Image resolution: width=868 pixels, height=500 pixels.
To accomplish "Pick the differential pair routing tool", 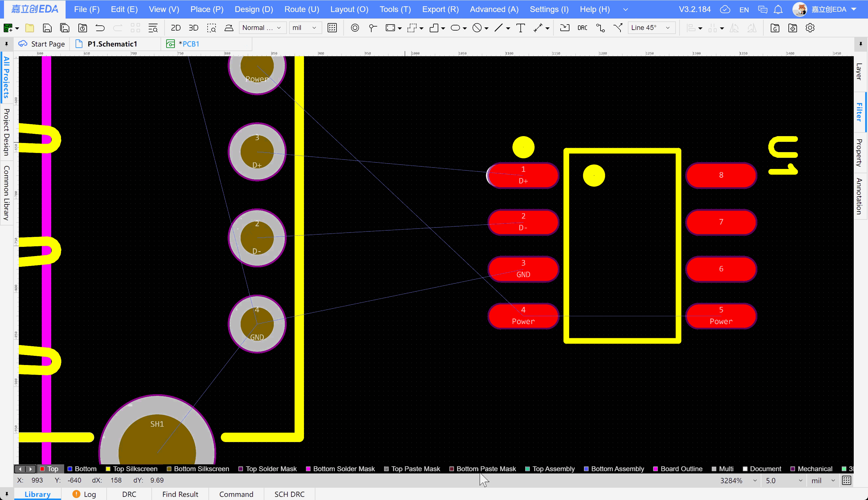I will 618,28.
